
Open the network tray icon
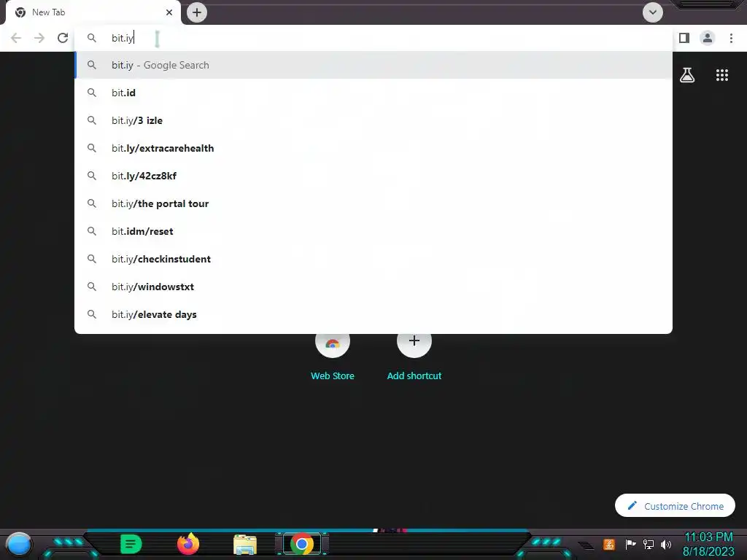pos(649,544)
